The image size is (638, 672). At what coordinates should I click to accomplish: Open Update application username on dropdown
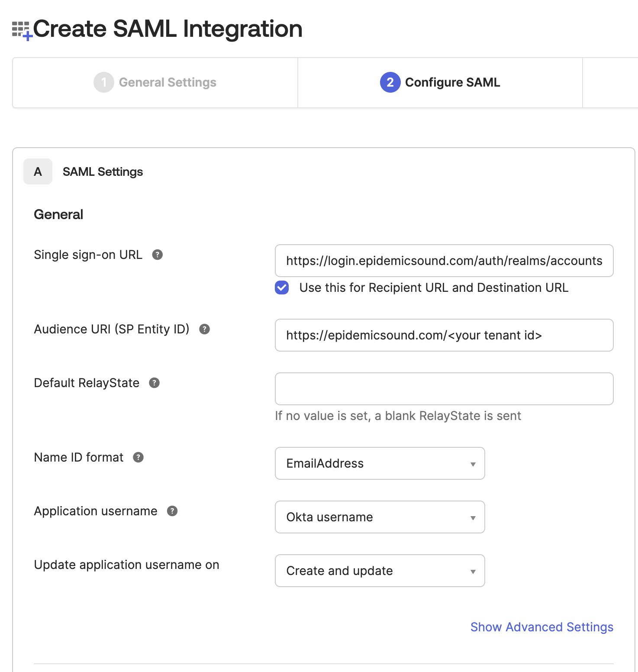[x=380, y=571]
